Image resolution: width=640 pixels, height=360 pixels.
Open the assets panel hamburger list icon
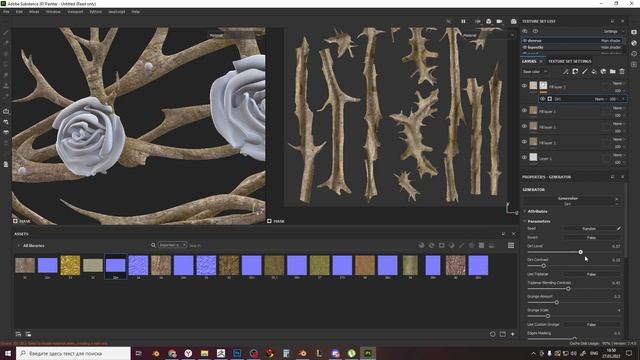pyautogui.click(x=511, y=245)
